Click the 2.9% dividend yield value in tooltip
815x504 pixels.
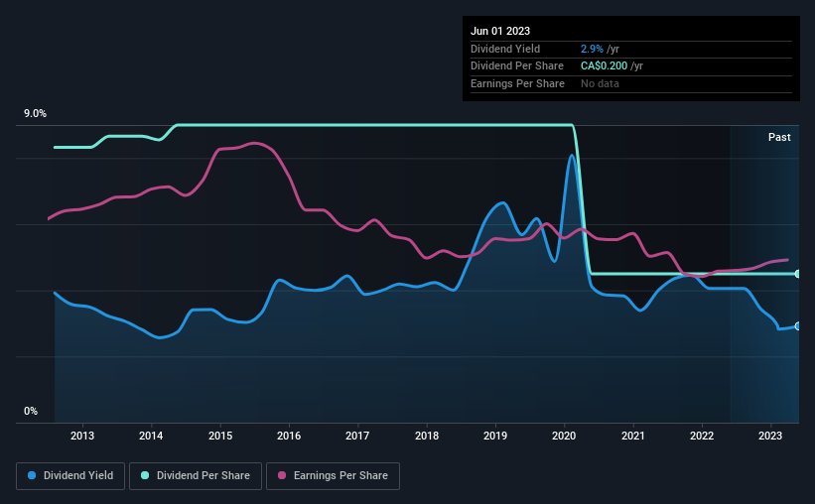(x=592, y=49)
